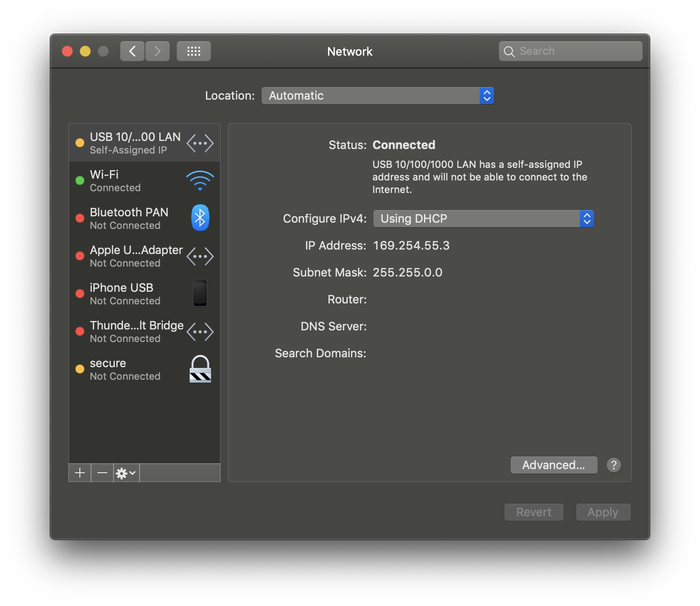Screen dimensions: 700x606
Task: Select the Wi-Fi service
Action: click(144, 180)
